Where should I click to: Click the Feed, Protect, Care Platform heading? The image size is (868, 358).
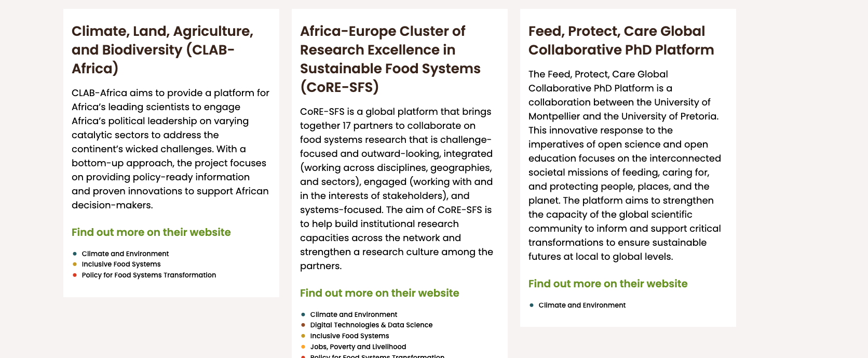[x=621, y=41]
